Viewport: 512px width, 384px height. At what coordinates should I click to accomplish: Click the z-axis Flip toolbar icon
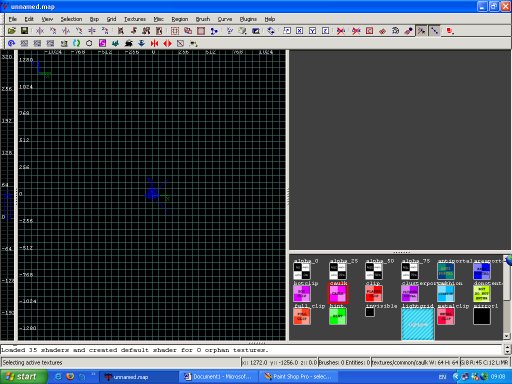(92, 31)
